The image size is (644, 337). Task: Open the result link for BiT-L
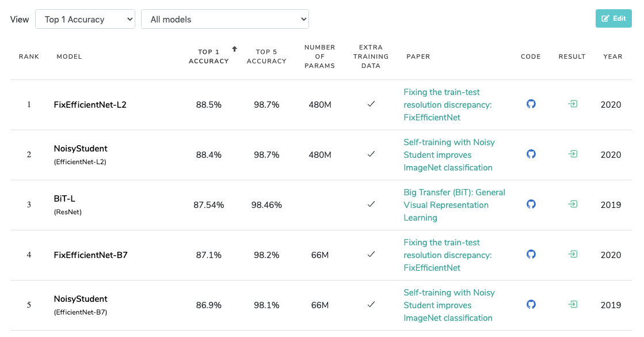coord(572,204)
